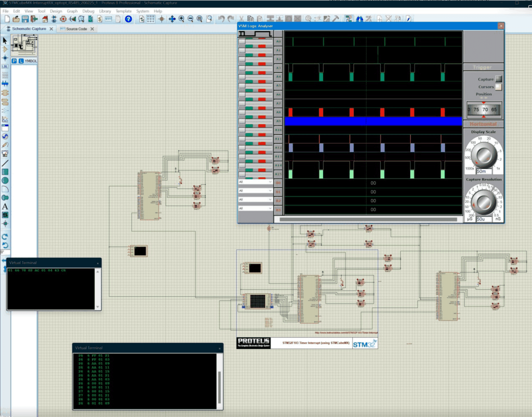Open a project using the folder icon
Viewport: 532px width, 417px height.
coord(16,19)
